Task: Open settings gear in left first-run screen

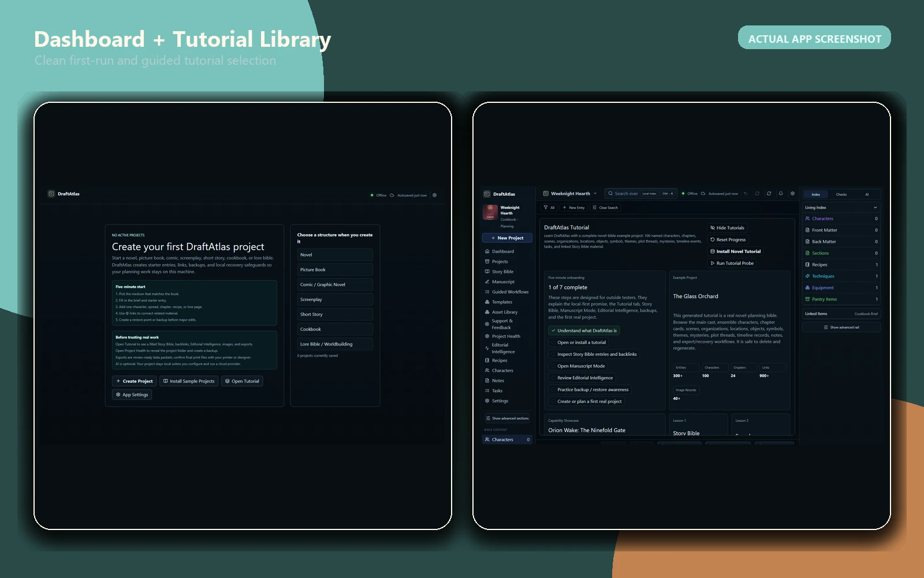Action: 434,195
